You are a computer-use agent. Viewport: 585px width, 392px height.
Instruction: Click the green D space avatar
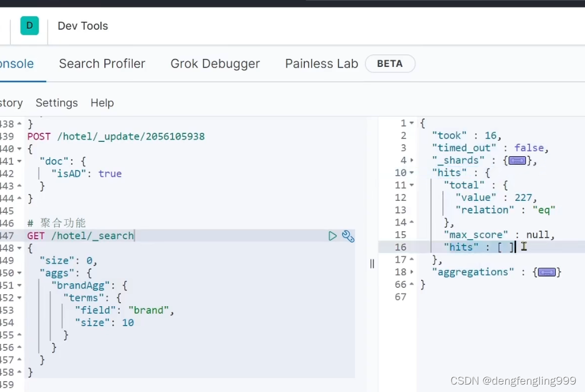click(x=30, y=26)
